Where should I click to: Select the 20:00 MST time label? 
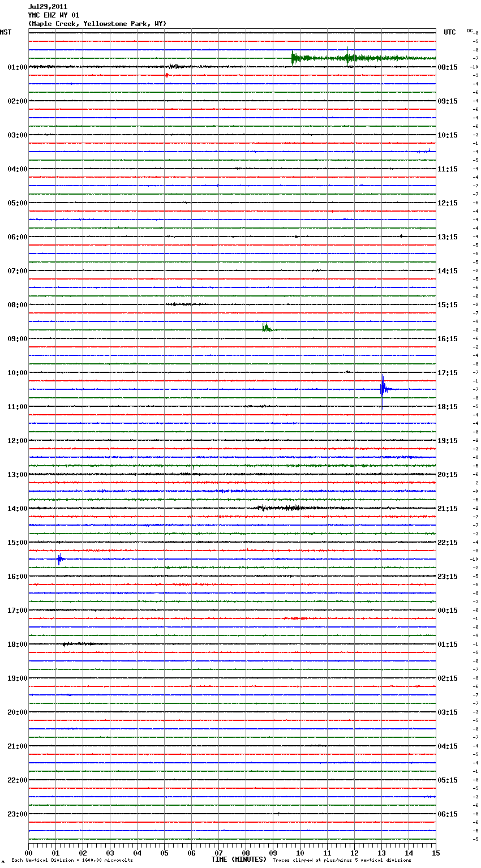18,712
